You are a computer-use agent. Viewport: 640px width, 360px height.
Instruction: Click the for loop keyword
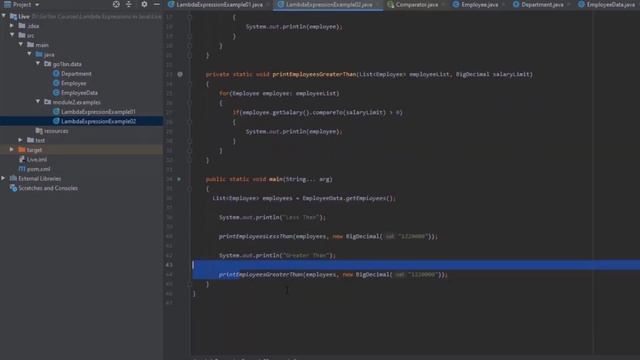click(x=224, y=93)
